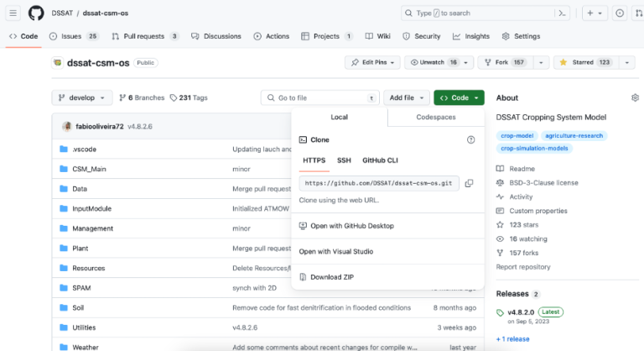Open the About settings gear icon

[635, 98]
